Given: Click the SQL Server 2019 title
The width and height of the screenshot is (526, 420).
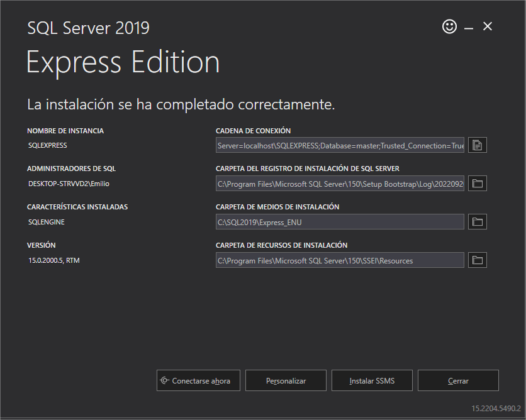Looking at the screenshot, I should 88,28.
